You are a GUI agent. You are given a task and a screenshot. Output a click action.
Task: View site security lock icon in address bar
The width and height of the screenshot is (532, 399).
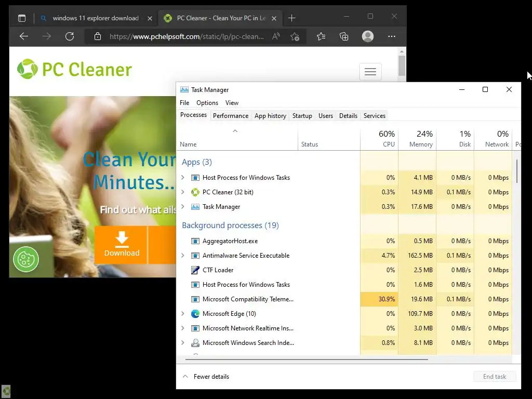click(98, 36)
